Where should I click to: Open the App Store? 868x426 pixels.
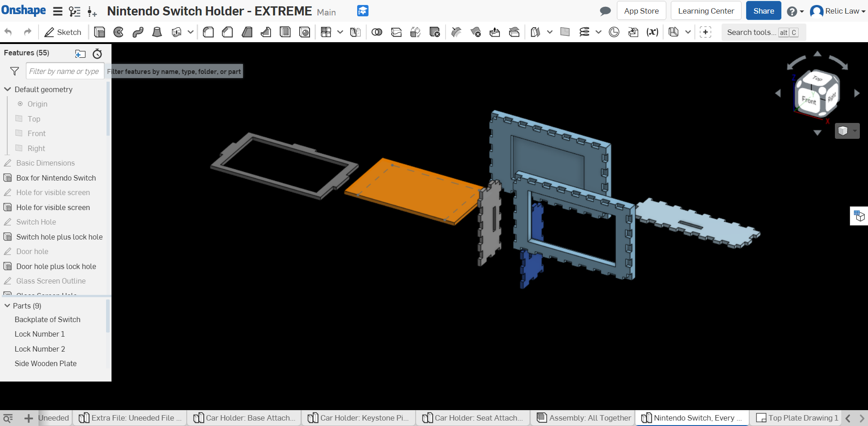(641, 11)
